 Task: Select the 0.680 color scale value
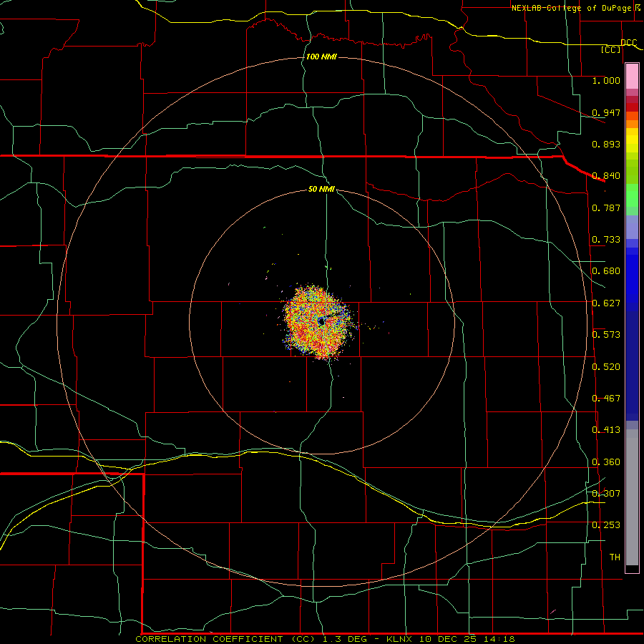(606, 271)
